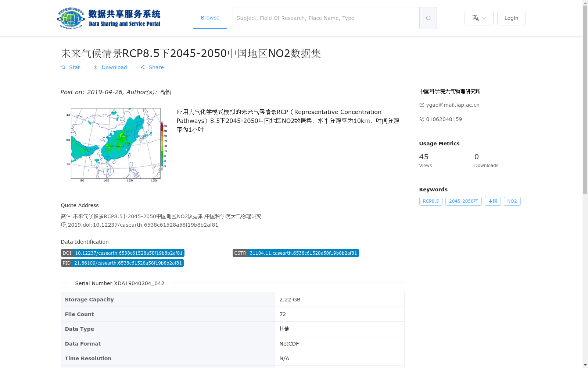Click the 0 Downloads metric

click(486, 160)
